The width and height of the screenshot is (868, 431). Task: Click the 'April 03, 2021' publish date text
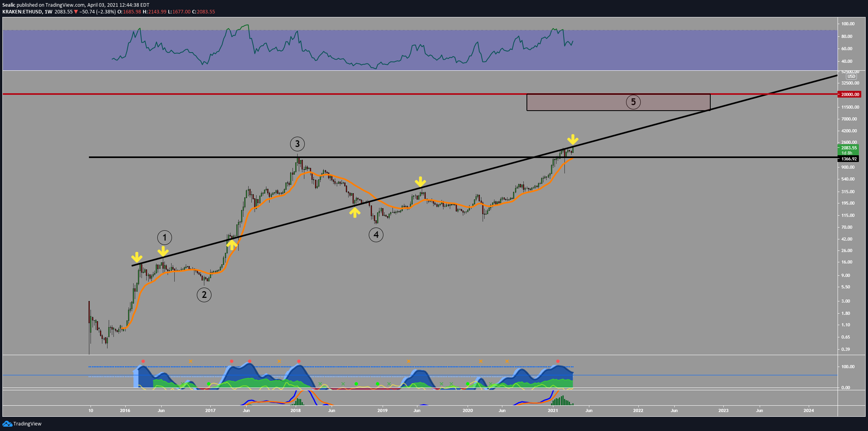tap(102, 5)
